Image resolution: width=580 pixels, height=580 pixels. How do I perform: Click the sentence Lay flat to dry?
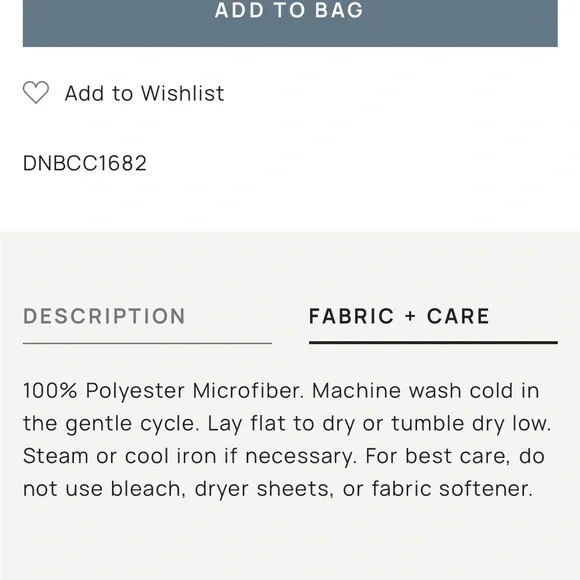coord(281,424)
